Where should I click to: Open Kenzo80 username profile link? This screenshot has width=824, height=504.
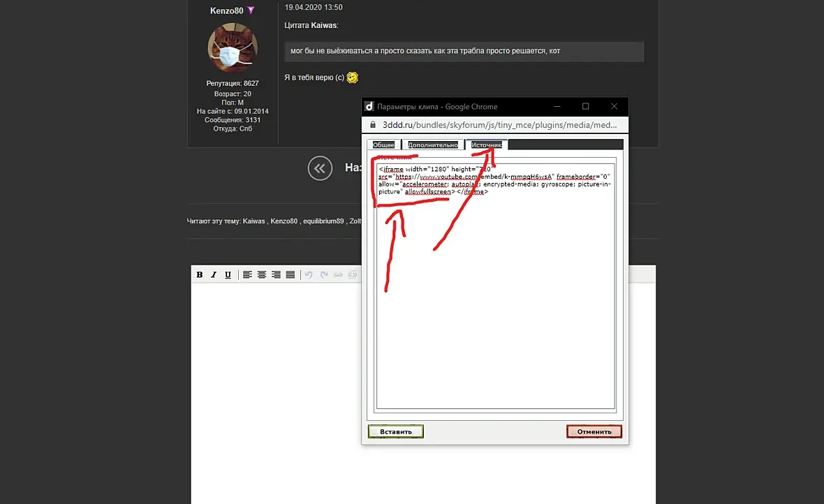pyautogui.click(x=226, y=10)
